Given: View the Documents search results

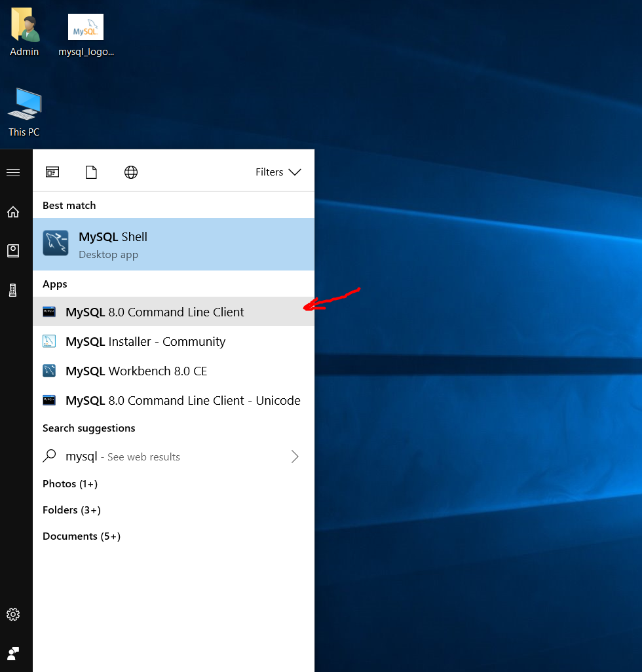Looking at the screenshot, I should point(81,536).
